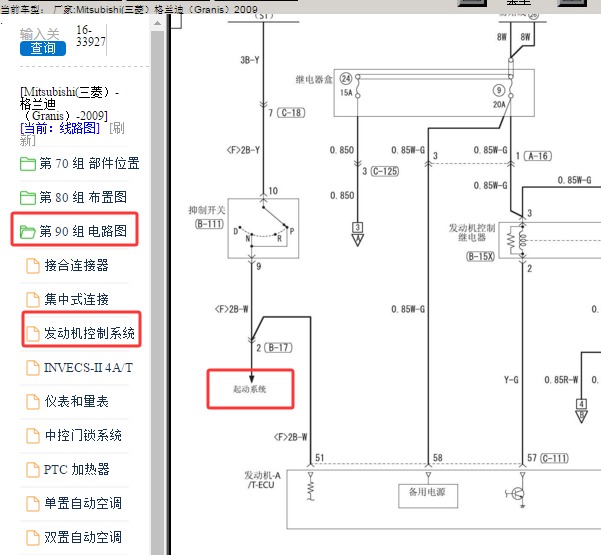The image size is (601, 555).
Task: Click the C-111 connector label
Action: point(554,458)
